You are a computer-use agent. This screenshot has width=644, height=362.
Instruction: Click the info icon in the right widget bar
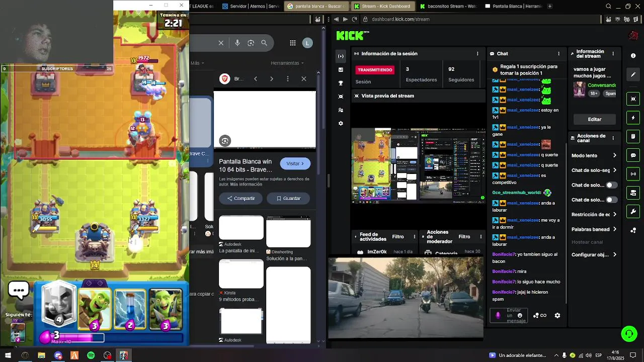click(x=633, y=56)
